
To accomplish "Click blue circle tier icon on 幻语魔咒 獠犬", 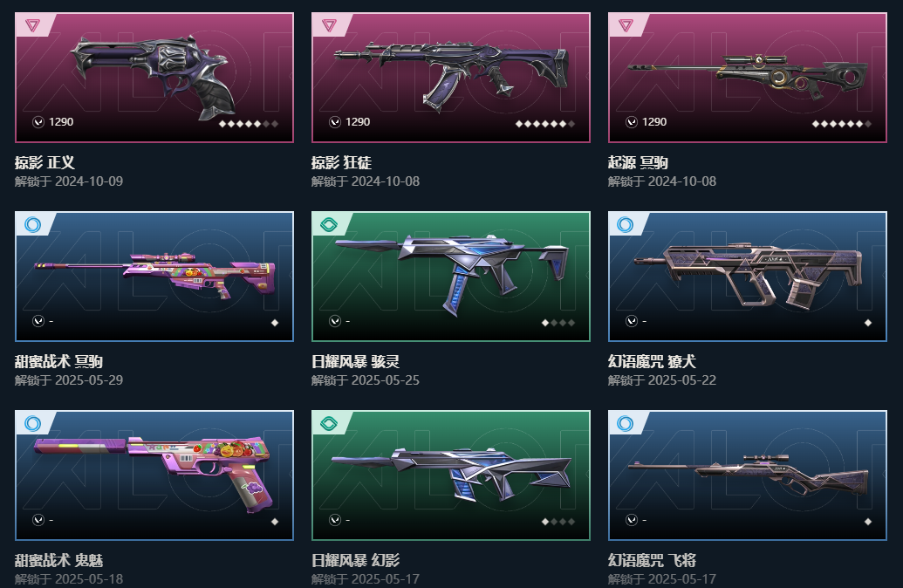I will point(626,224).
